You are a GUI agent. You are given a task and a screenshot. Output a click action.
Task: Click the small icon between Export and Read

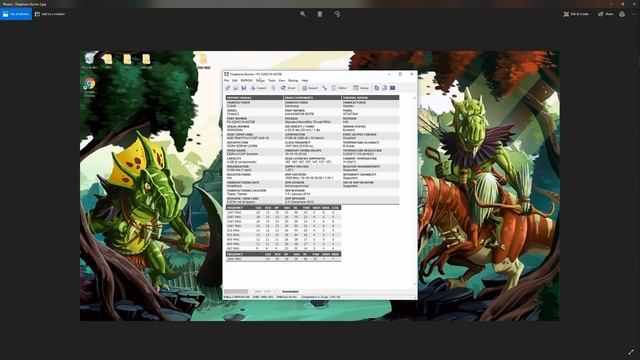pyautogui.click(x=273, y=88)
